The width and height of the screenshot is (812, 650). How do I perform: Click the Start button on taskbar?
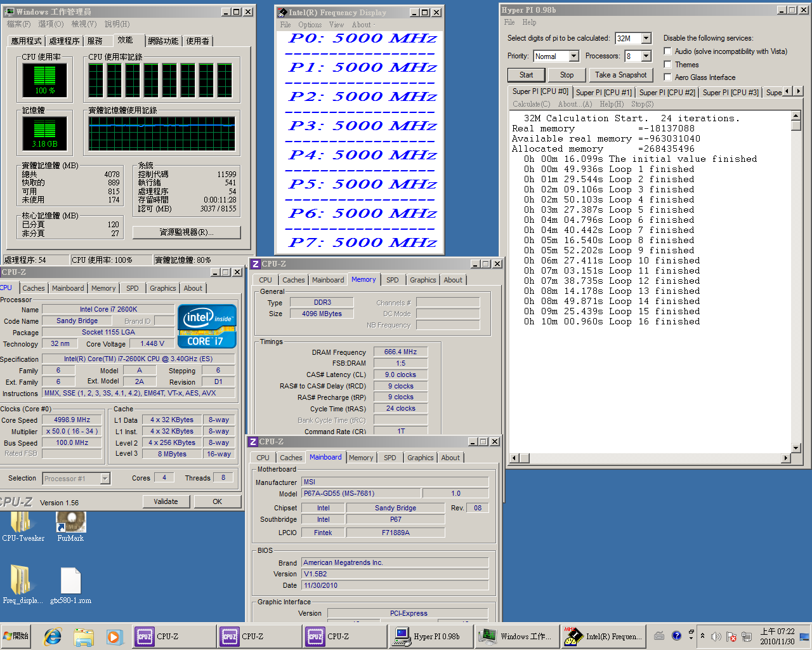pos(17,636)
